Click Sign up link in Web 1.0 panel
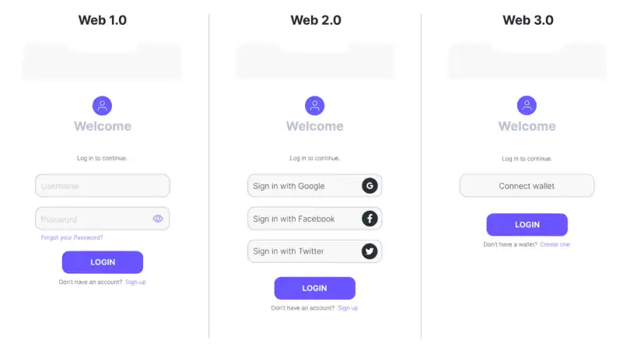The width and height of the screenshot is (644, 344). coord(135,282)
